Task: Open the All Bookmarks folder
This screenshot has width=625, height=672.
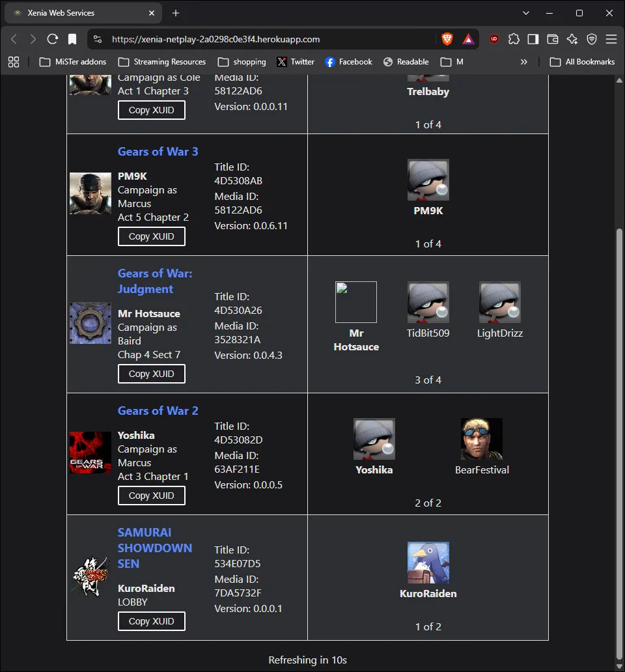Action: click(582, 62)
